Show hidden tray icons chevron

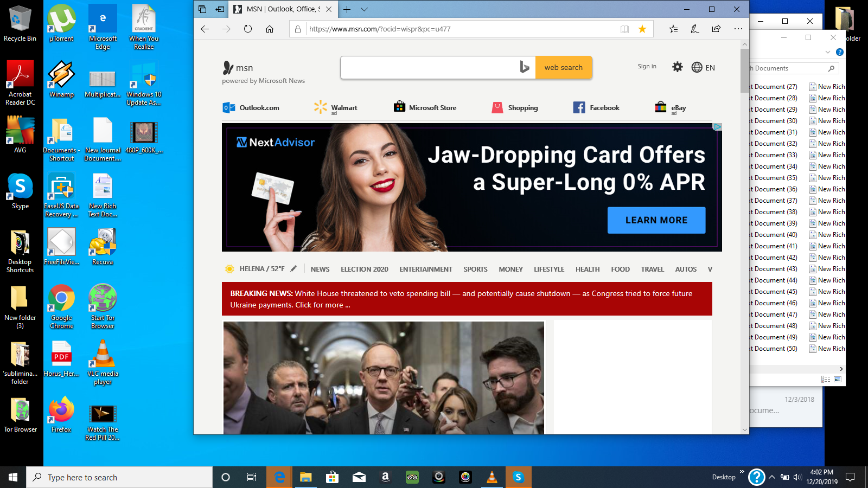point(772,477)
